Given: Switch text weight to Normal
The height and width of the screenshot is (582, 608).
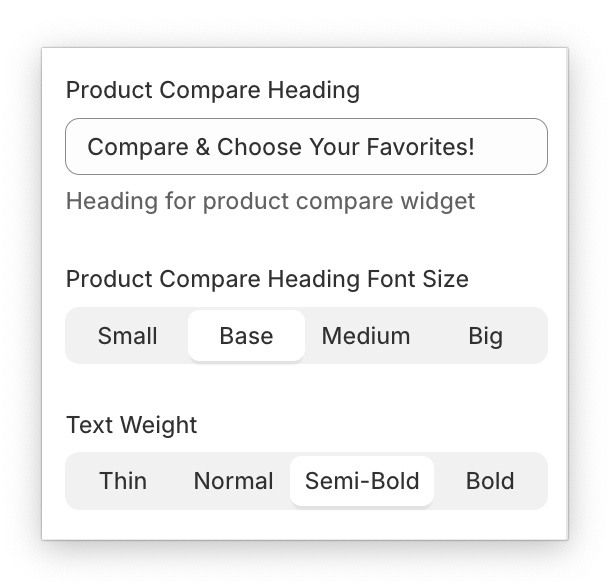Looking at the screenshot, I should tap(233, 481).
